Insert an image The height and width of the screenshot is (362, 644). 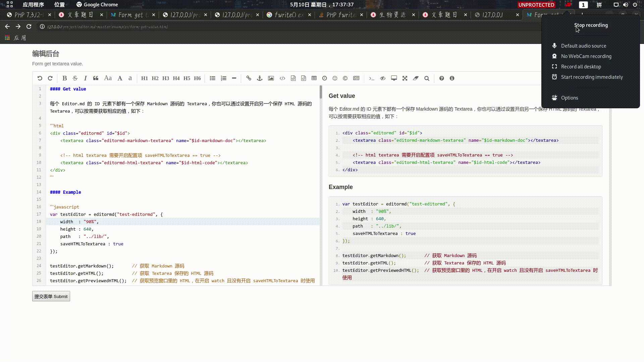271,78
